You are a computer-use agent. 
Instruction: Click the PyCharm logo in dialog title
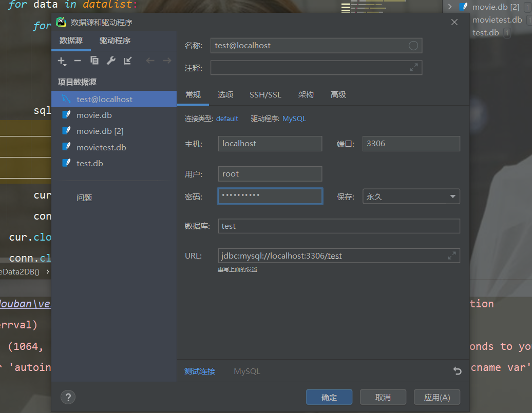pyautogui.click(x=61, y=22)
